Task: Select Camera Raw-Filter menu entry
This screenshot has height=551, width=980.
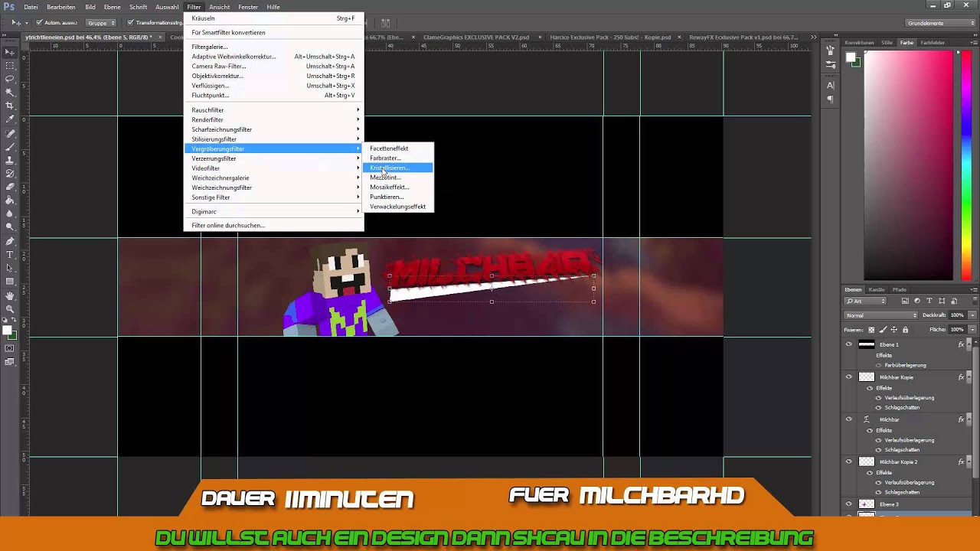Action: 274,66
